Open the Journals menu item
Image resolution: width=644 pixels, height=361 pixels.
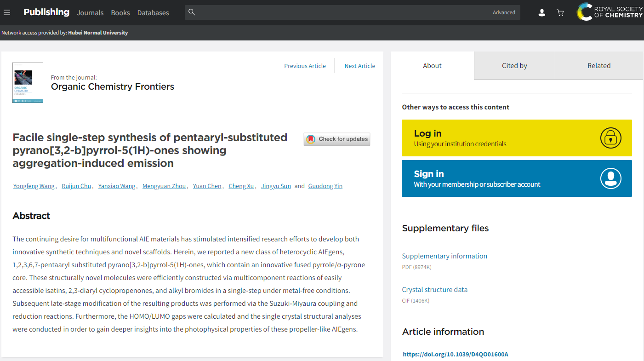(90, 13)
